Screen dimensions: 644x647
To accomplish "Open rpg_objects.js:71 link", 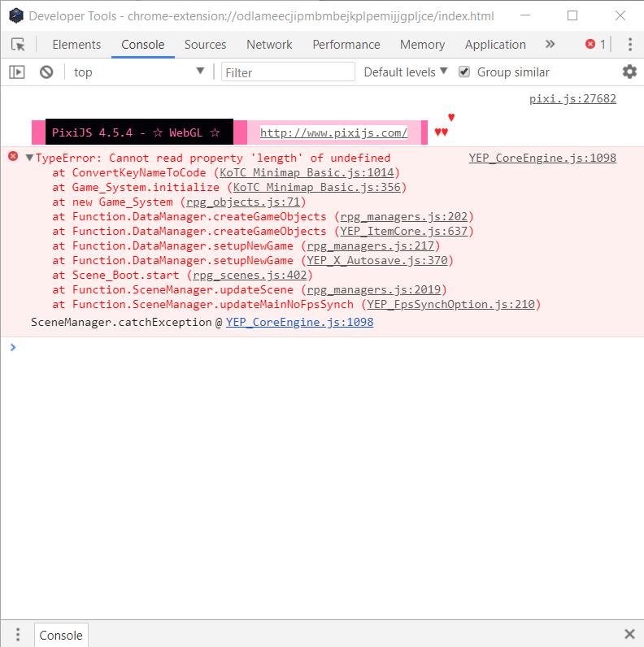I will tap(243, 202).
